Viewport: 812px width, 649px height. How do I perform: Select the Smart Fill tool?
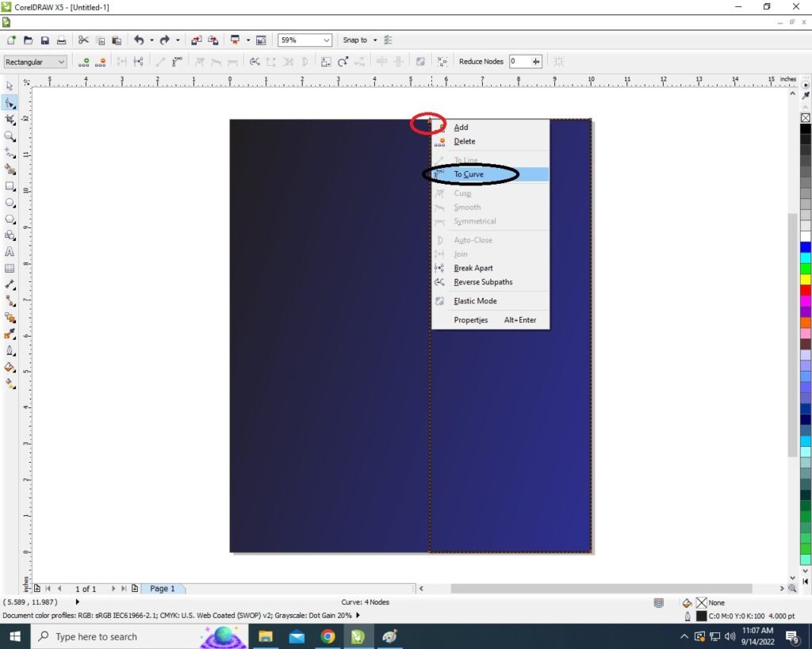pos(10,170)
